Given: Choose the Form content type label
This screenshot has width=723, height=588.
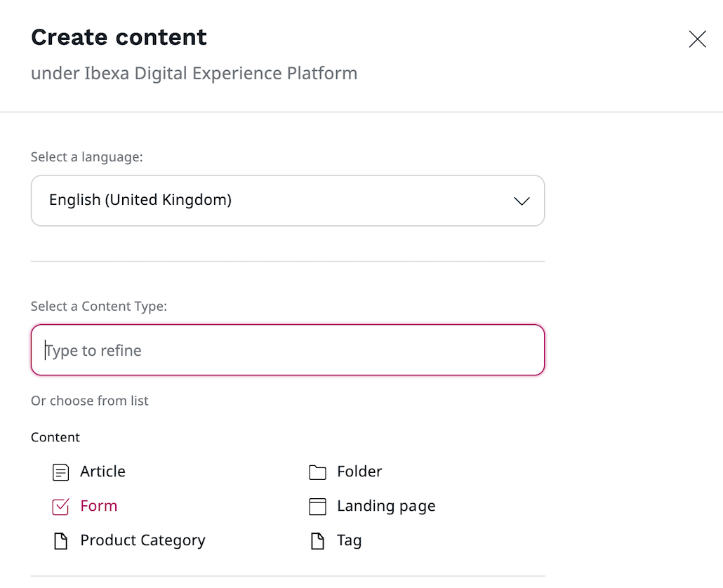Looking at the screenshot, I should (x=98, y=506).
